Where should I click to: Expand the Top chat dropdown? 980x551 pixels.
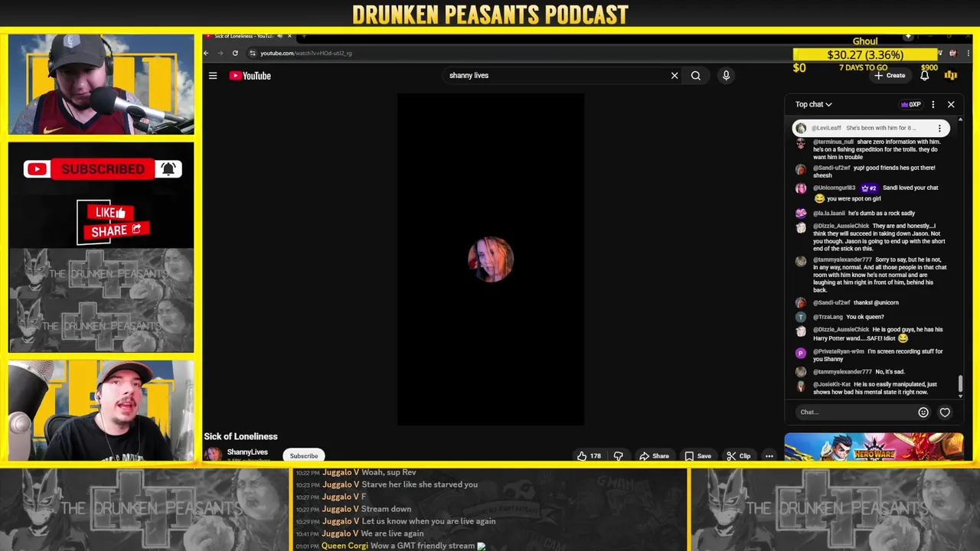[x=813, y=104]
